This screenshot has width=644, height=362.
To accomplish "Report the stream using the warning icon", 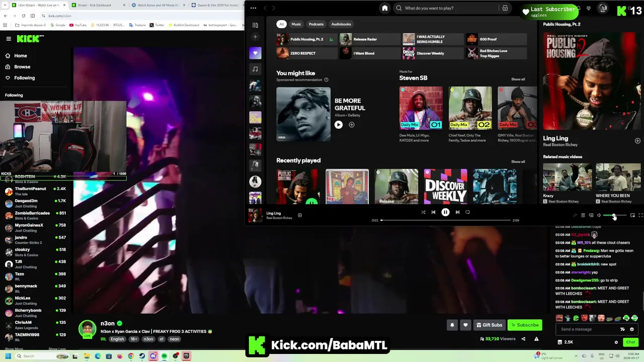I will click(536, 339).
